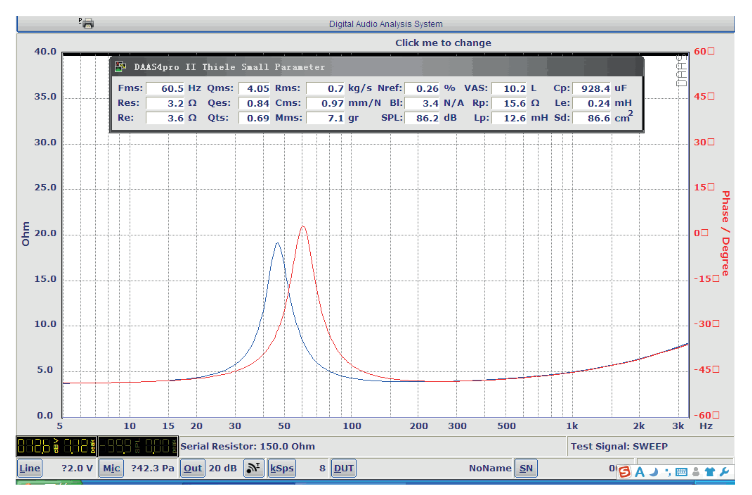Viewport: 752px width, 495px height.
Task: Click the Res value field 3.2
Action: pyautogui.click(x=166, y=103)
